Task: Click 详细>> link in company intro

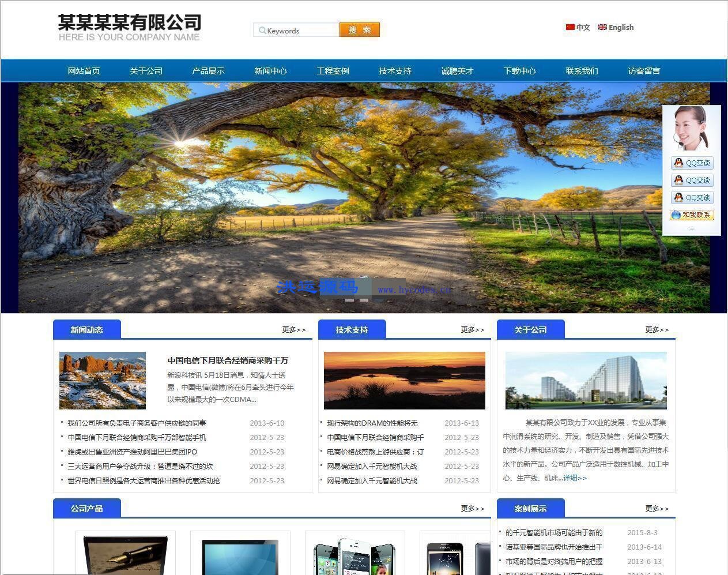Action: (575, 478)
